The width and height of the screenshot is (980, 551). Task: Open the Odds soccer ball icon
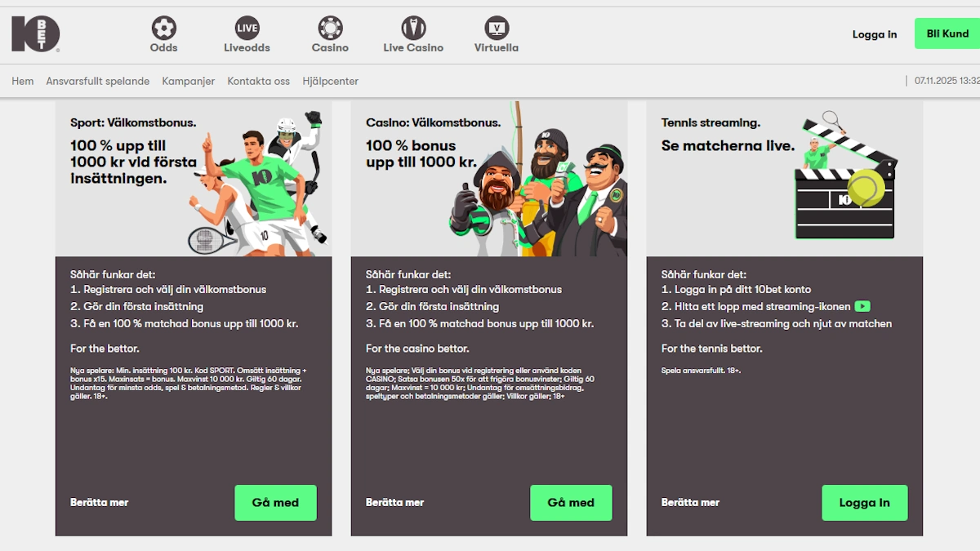[163, 29]
